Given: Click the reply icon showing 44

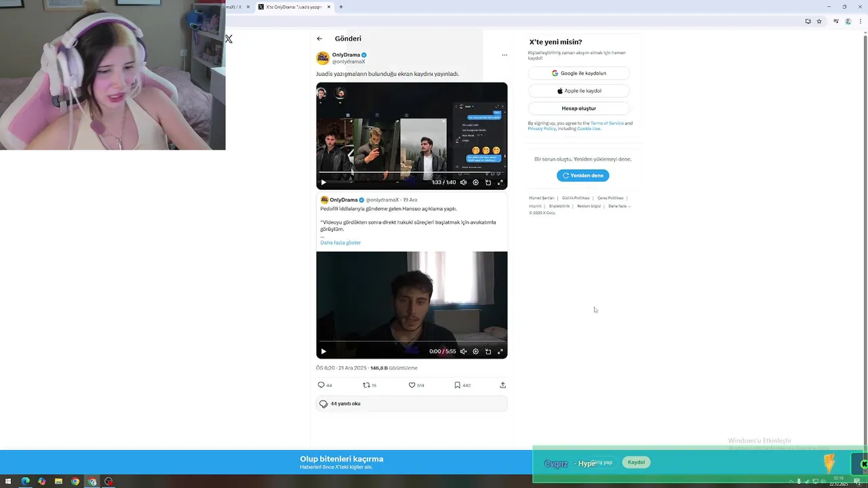Looking at the screenshot, I should [x=321, y=385].
